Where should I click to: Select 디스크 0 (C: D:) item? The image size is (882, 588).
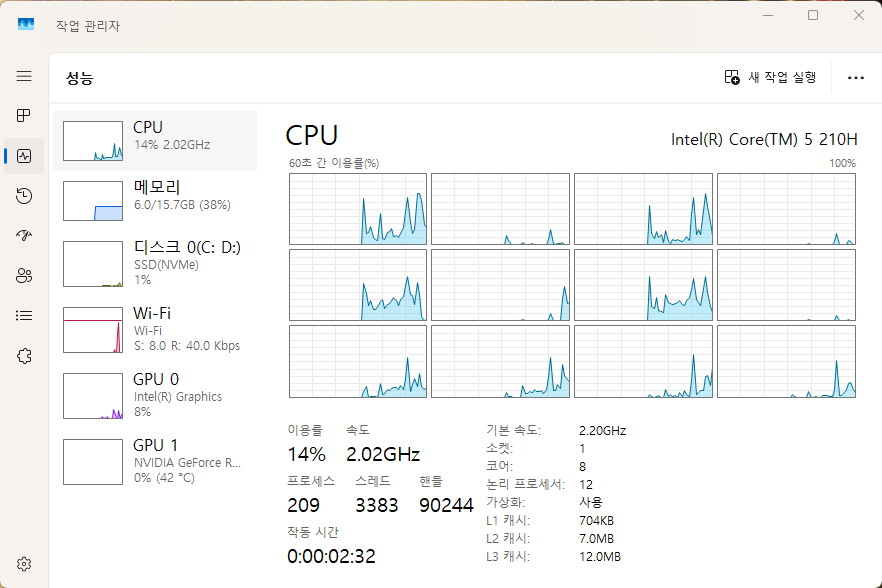155,262
